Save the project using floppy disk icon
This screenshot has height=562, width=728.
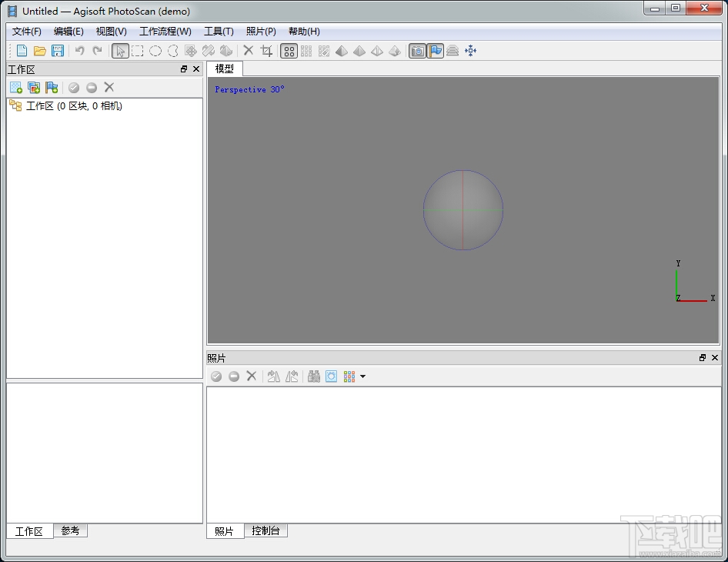pos(58,51)
